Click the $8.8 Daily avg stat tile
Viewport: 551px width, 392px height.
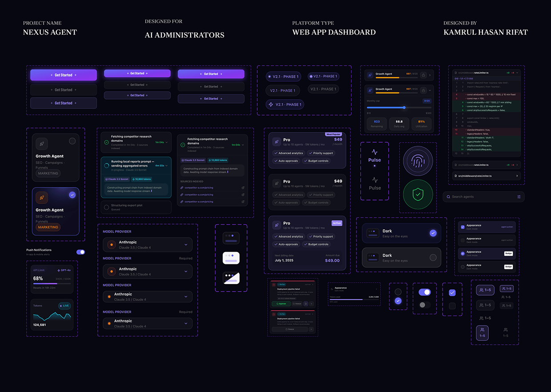(x=399, y=124)
